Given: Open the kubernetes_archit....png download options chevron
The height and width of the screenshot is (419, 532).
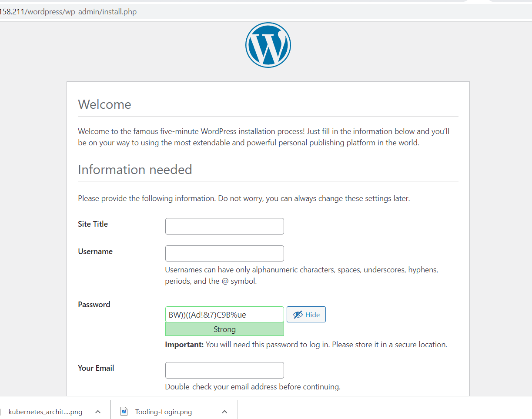Looking at the screenshot, I should tap(98, 412).
